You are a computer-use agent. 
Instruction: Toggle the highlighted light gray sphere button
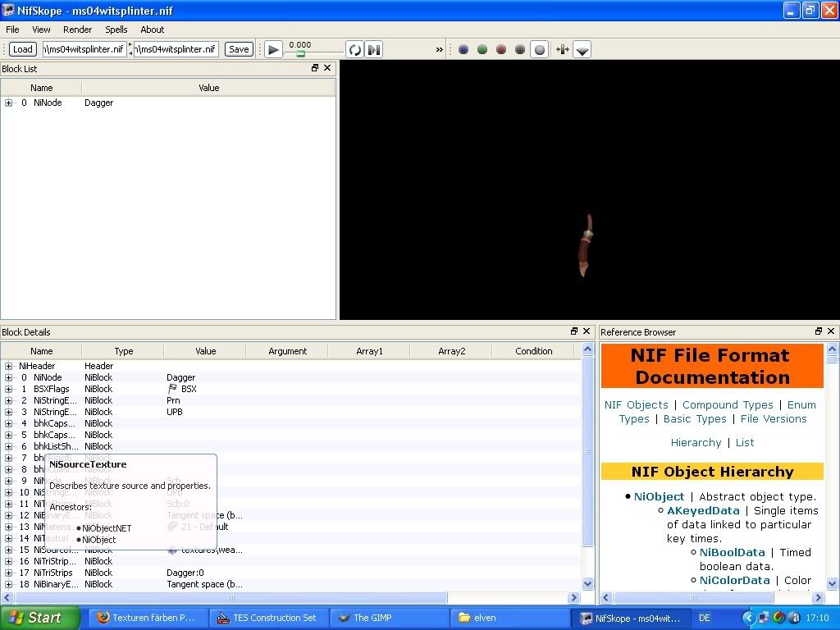540,49
